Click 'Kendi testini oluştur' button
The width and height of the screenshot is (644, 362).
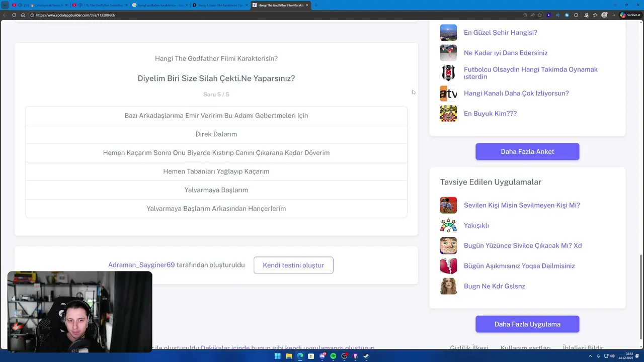click(293, 265)
